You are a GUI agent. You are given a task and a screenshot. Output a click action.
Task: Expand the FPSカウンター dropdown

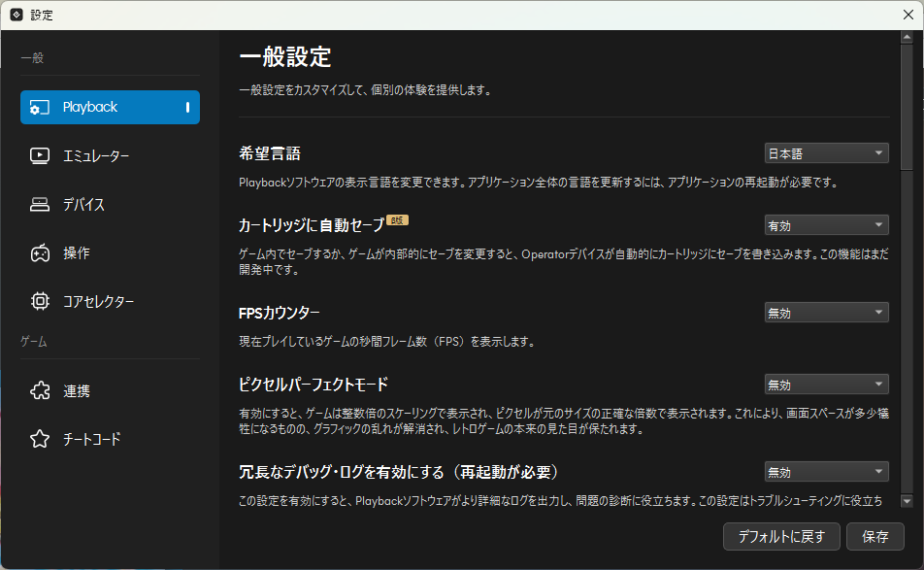826,313
